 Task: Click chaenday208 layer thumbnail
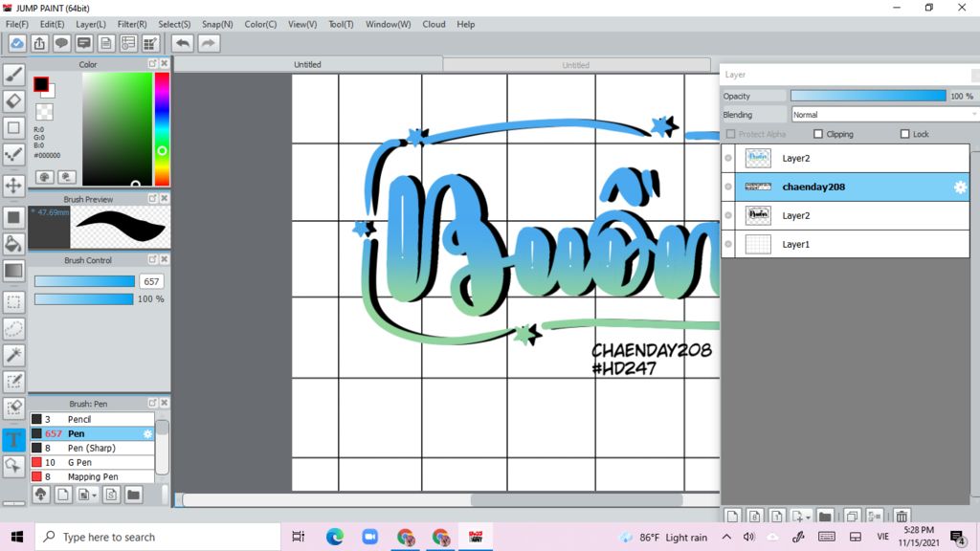(x=758, y=187)
